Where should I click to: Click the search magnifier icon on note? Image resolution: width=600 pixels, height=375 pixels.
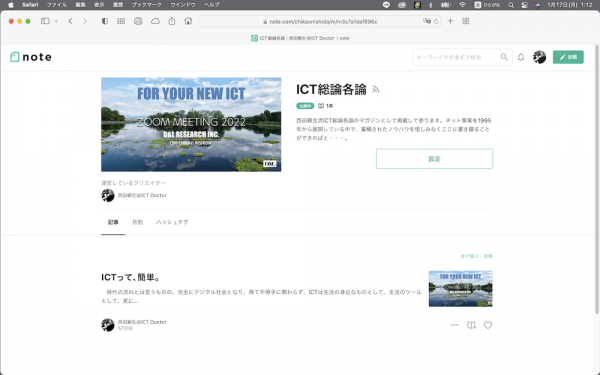[504, 57]
